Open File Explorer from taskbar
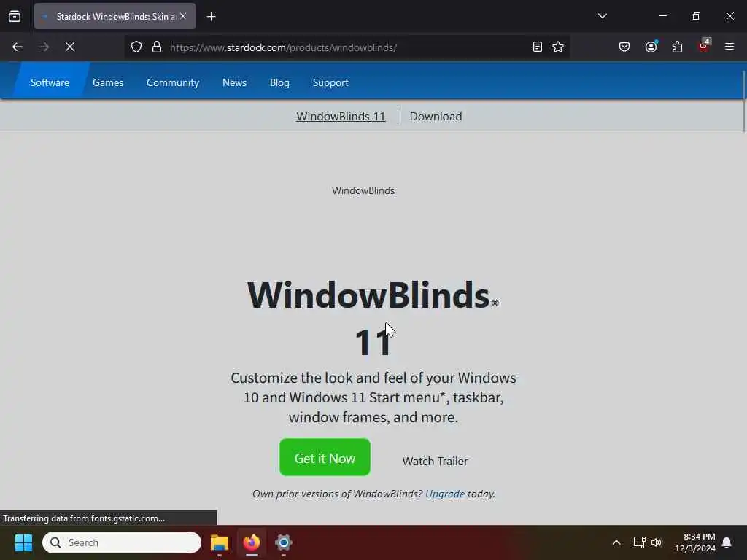This screenshot has width=747, height=560. [x=219, y=542]
